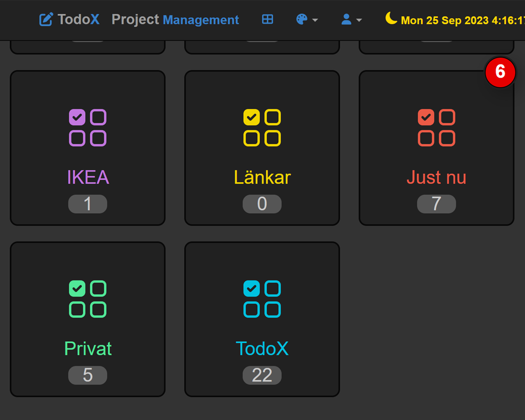Image resolution: width=525 pixels, height=420 pixels.
Task: Click the Just nu count badge 7
Action: click(436, 204)
